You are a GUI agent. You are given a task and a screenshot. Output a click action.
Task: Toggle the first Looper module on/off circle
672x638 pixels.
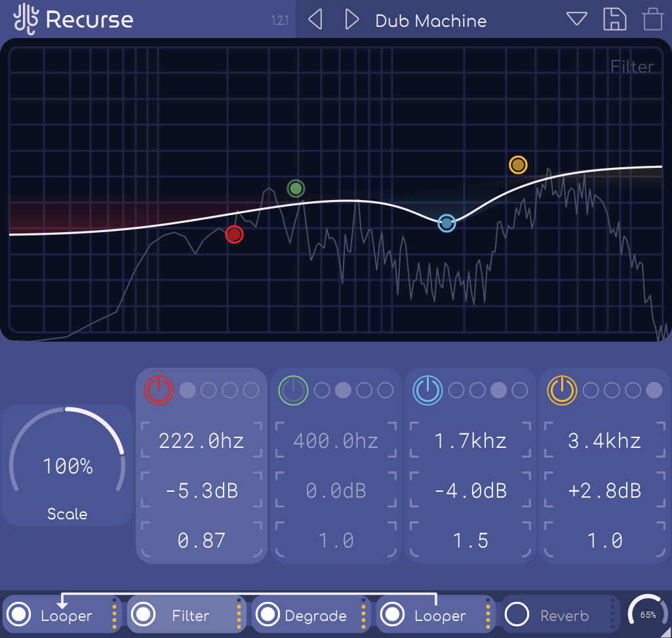click(x=19, y=614)
